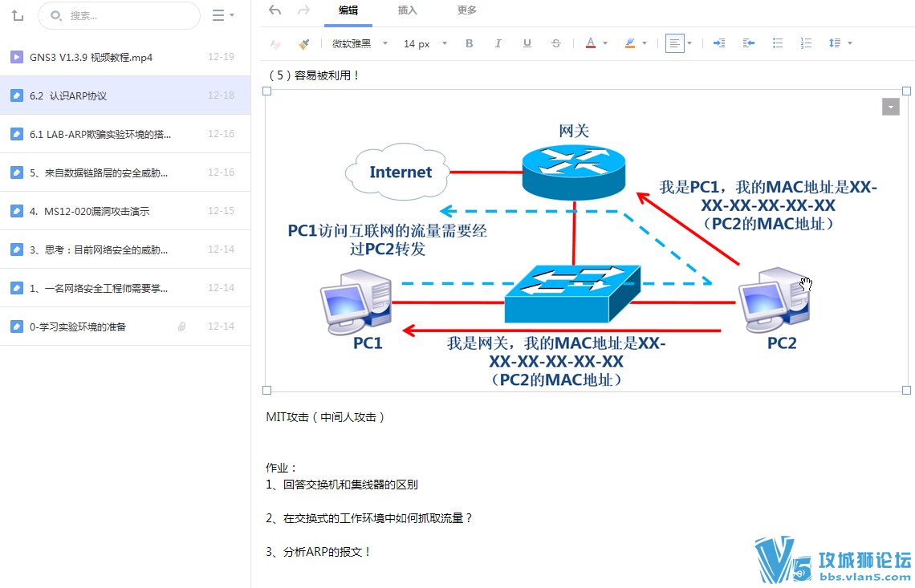Toggle bold formatting in the toolbar
915x588 pixels.
point(469,43)
